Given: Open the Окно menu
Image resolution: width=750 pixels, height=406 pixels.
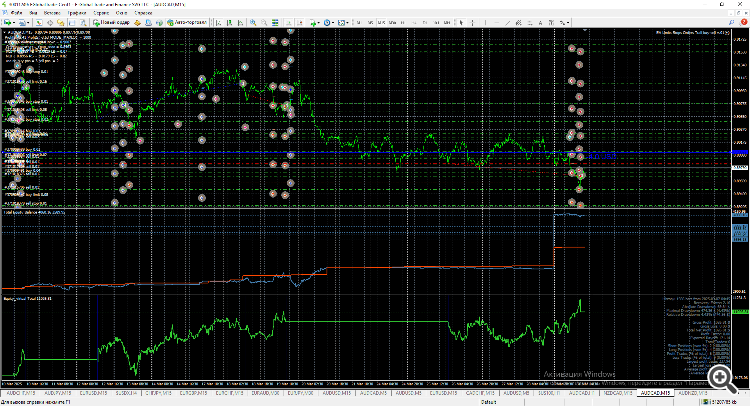Looking at the screenshot, I should coord(121,13).
